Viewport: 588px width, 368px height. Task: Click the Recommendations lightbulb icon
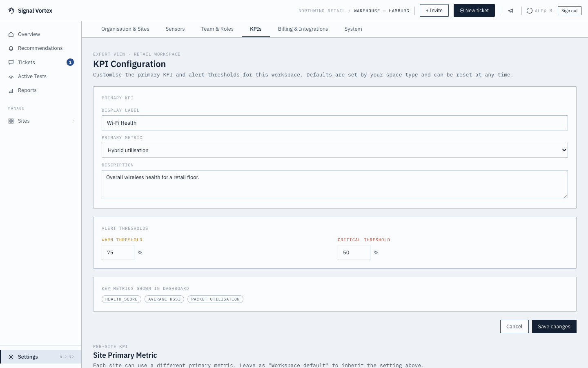[x=11, y=48]
